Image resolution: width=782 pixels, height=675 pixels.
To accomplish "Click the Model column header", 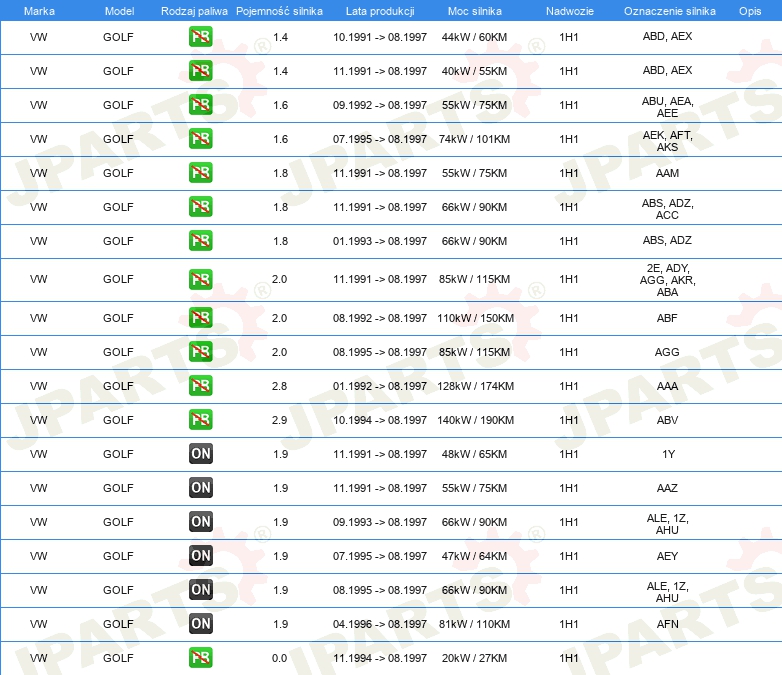I will [x=119, y=11].
